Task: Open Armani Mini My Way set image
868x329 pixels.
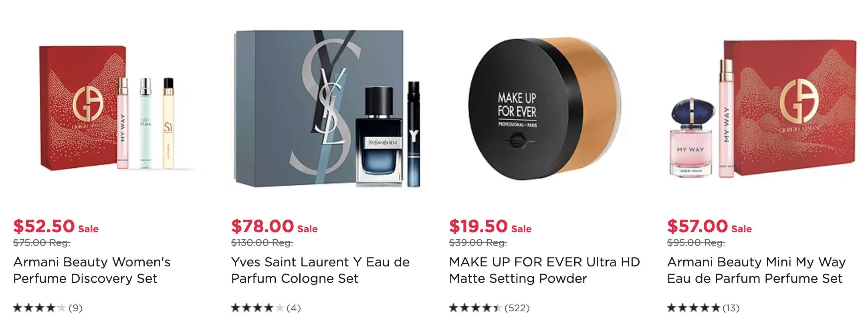Action: coord(763,108)
